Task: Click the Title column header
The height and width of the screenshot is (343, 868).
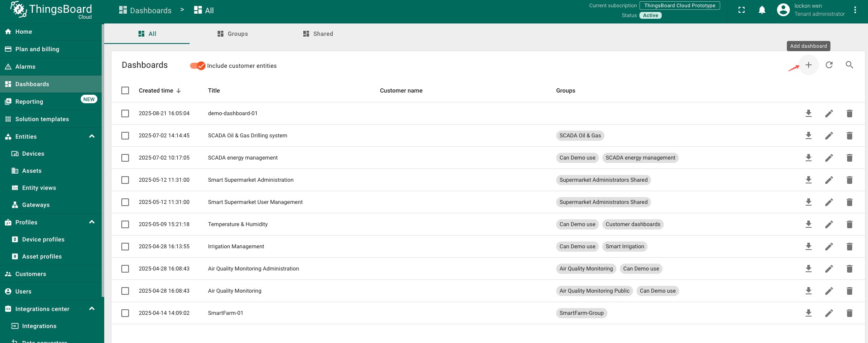Action: tap(214, 90)
